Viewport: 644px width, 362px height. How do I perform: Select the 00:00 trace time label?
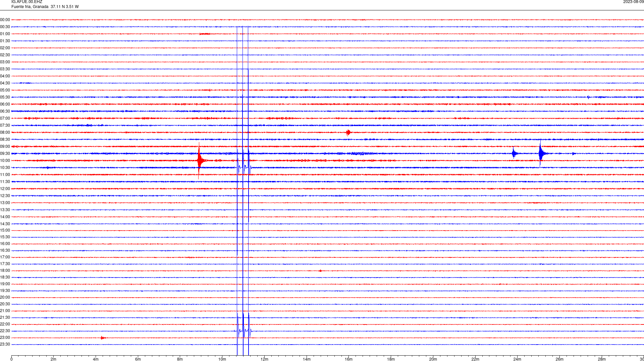[5, 20]
